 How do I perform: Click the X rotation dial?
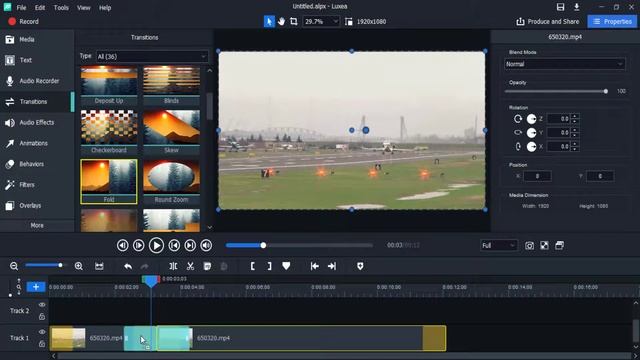pos(531,147)
